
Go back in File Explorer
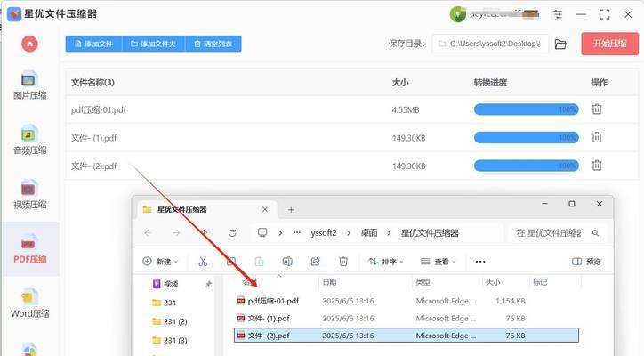click(x=148, y=233)
